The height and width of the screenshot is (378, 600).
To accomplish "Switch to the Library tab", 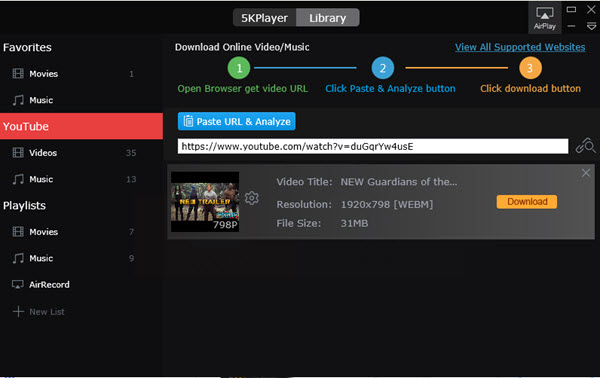I will (328, 18).
